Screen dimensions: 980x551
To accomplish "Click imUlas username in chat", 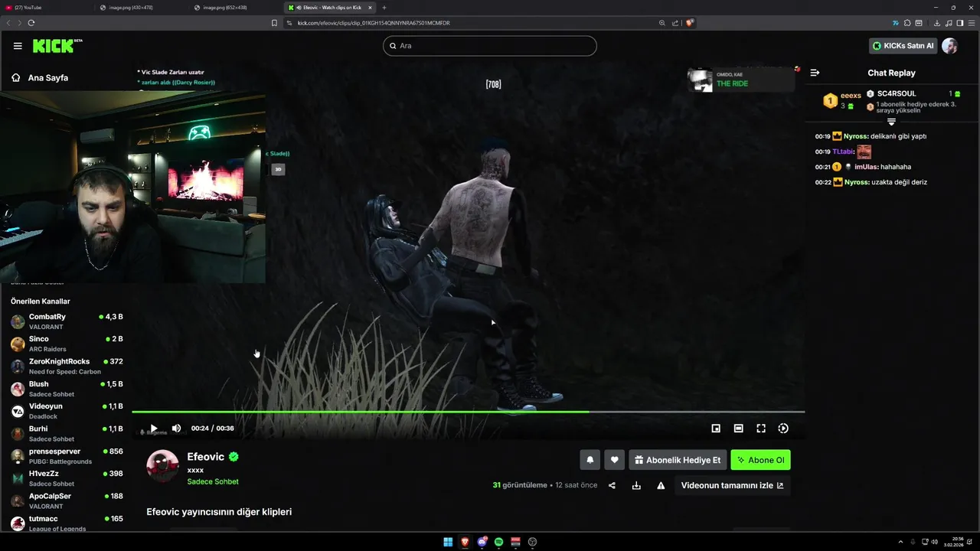I will pos(865,167).
